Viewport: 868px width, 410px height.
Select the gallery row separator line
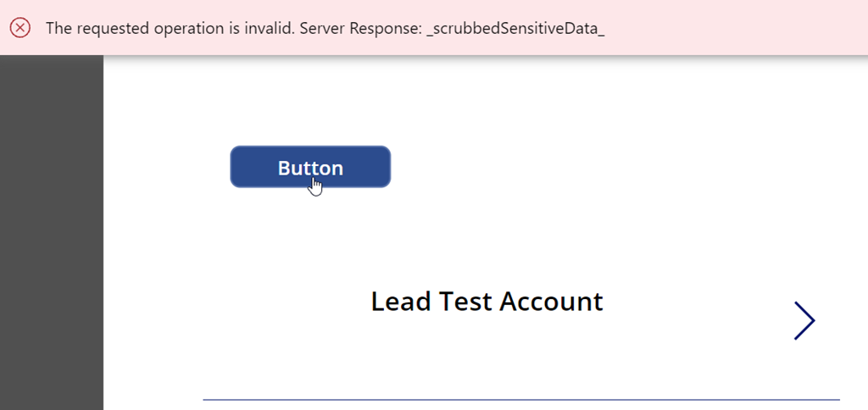pyautogui.click(x=521, y=399)
